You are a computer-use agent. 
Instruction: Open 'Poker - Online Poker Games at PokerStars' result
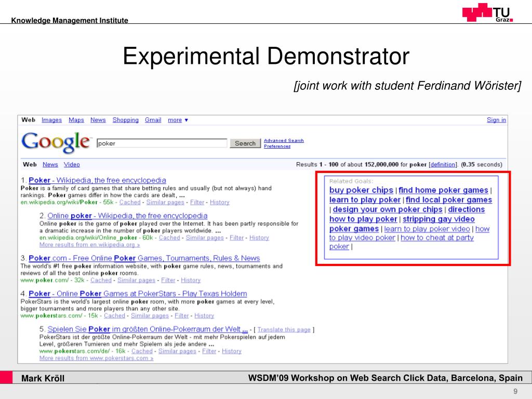138,294
